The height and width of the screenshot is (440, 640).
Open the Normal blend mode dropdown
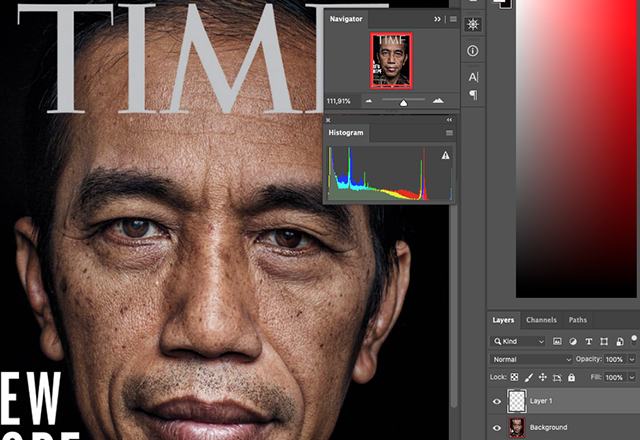click(531, 360)
